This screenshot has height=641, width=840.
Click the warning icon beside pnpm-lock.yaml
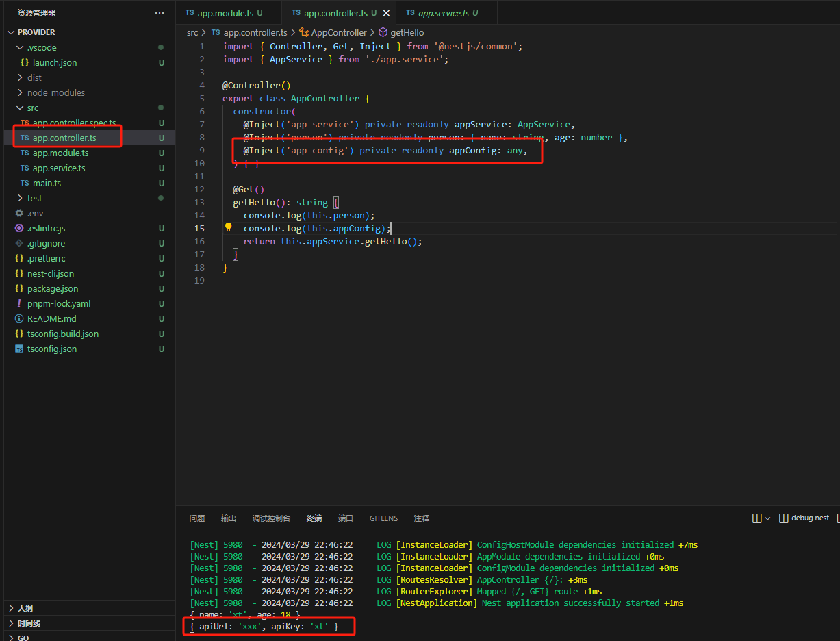(19, 303)
